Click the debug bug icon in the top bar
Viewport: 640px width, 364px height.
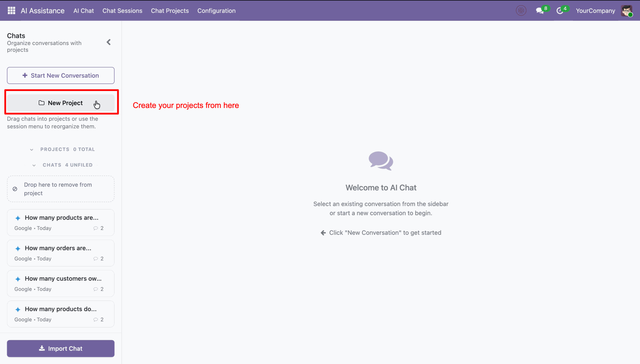[521, 11]
